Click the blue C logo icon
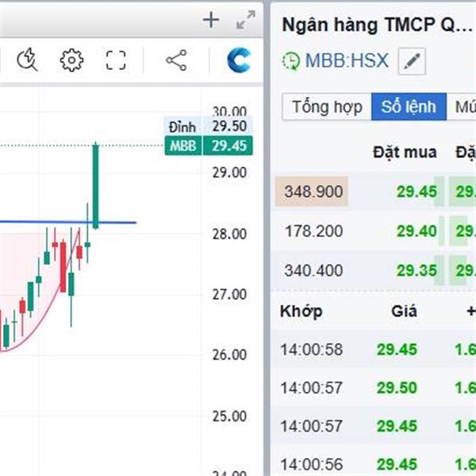 pos(240,60)
